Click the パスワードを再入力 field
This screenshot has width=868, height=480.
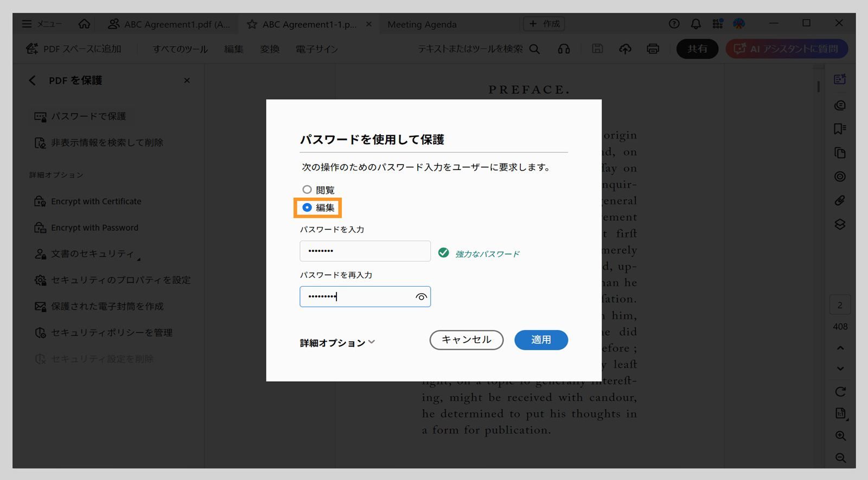[x=365, y=296]
